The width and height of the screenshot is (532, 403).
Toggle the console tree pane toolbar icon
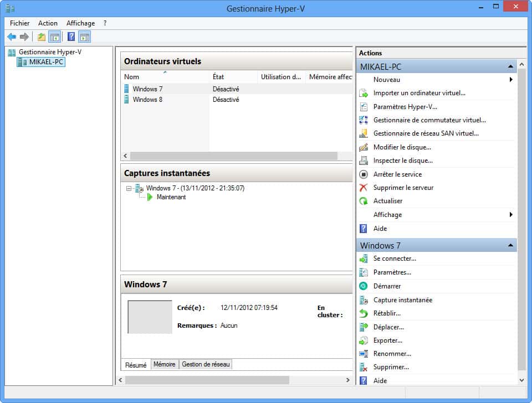click(x=55, y=37)
